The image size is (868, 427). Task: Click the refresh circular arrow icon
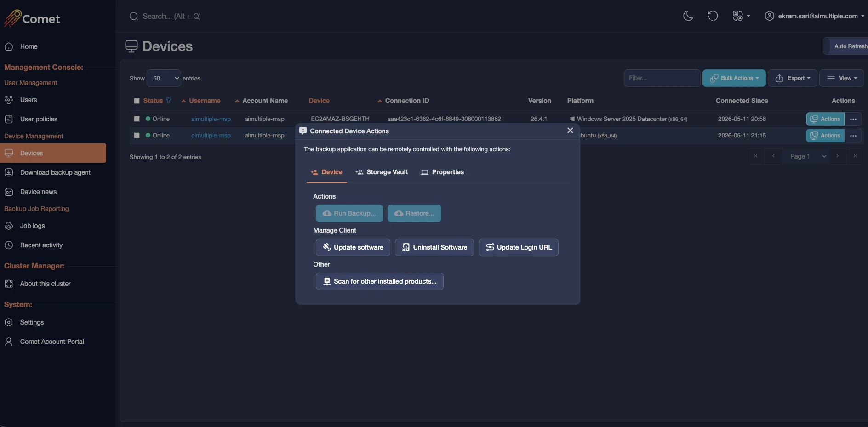[713, 16]
